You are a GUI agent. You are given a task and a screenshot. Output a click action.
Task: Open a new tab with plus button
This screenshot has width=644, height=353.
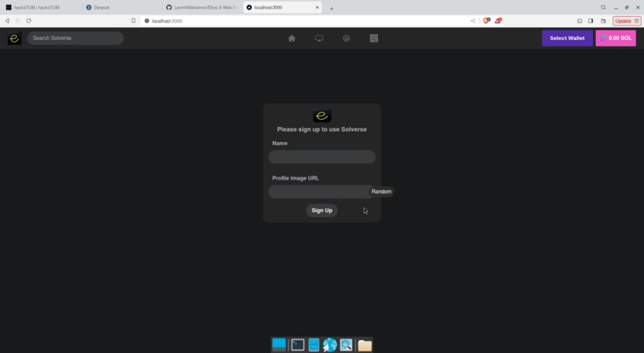coord(332,8)
